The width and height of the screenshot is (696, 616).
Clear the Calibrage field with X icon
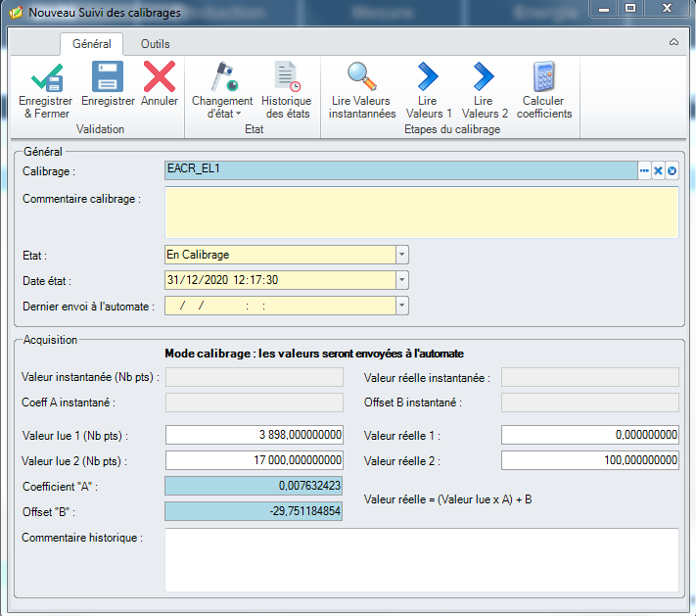(x=658, y=170)
